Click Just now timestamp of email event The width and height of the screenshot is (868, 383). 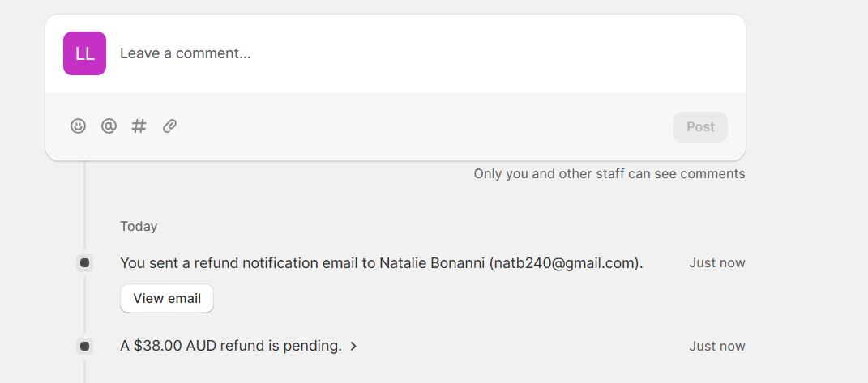coord(717,263)
